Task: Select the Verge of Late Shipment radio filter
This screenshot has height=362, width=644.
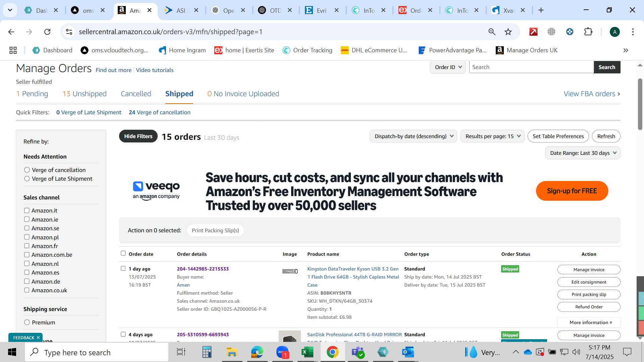Action: pyautogui.click(x=27, y=179)
